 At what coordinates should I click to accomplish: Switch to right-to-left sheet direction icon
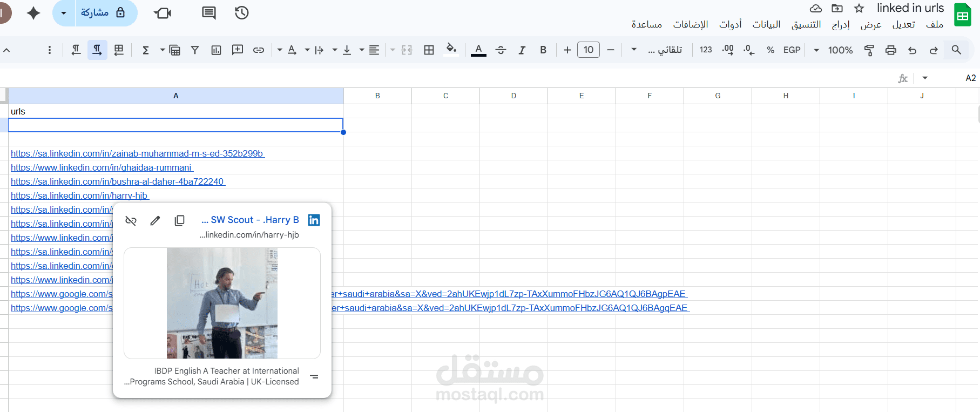[119, 50]
